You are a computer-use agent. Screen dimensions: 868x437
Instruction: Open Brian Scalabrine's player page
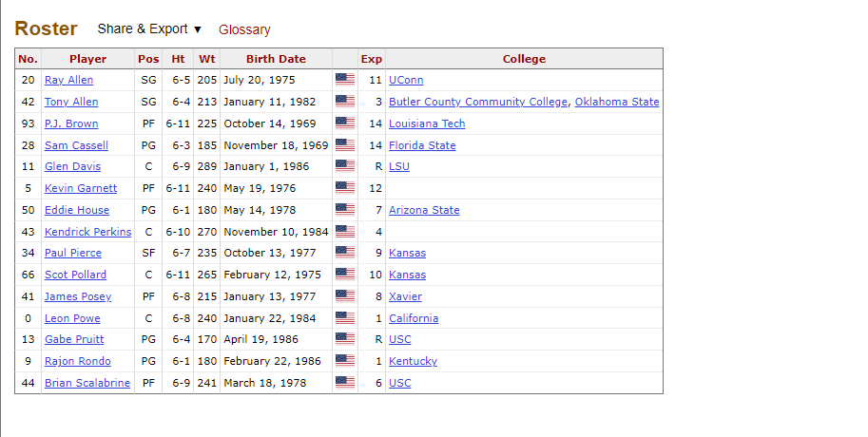(87, 383)
